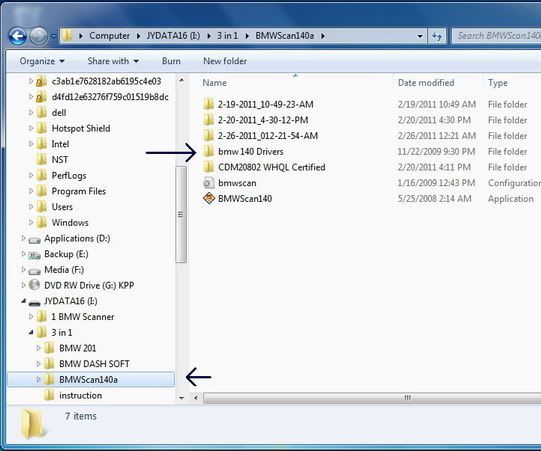Select DVD RW Drive (G:) KPP disc icon
The width and height of the screenshot is (541, 451).
(34, 285)
